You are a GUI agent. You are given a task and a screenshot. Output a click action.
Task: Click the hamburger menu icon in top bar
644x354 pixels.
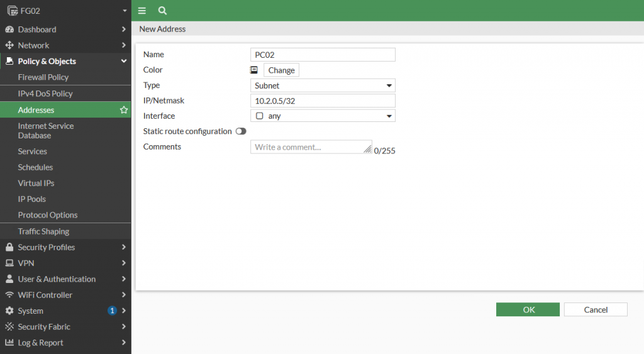(142, 11)
